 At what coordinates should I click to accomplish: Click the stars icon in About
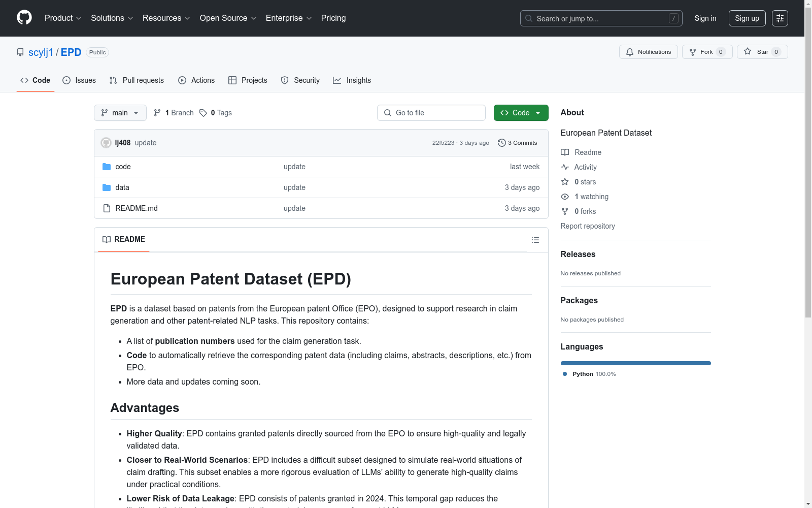point(565,182)
